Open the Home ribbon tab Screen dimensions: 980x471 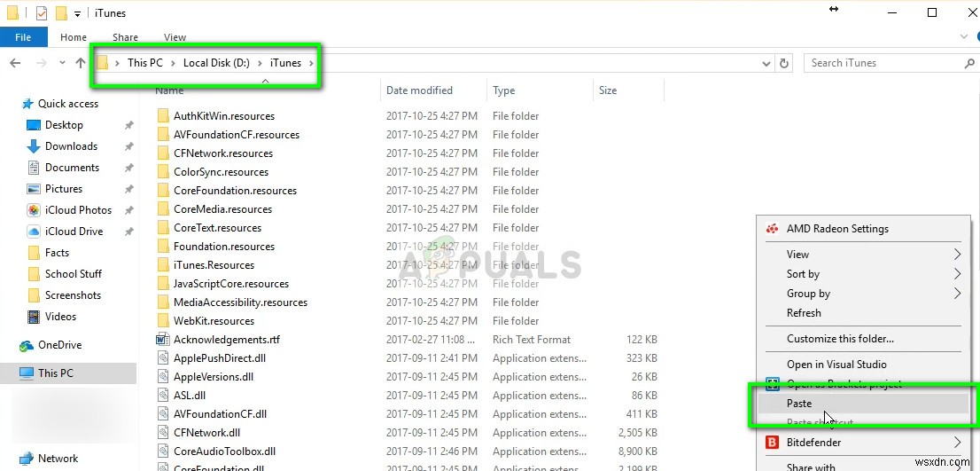[74, 37]
